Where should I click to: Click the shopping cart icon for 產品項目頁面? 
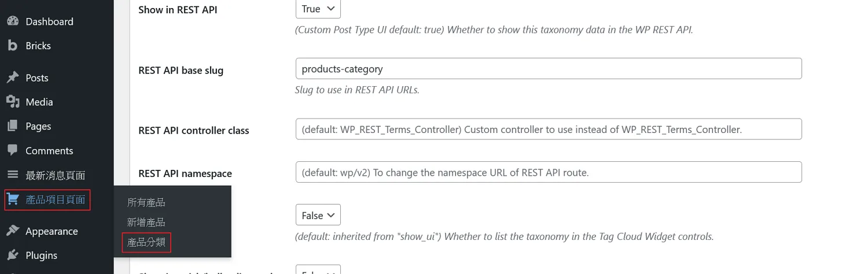click(x=13, y=200)
